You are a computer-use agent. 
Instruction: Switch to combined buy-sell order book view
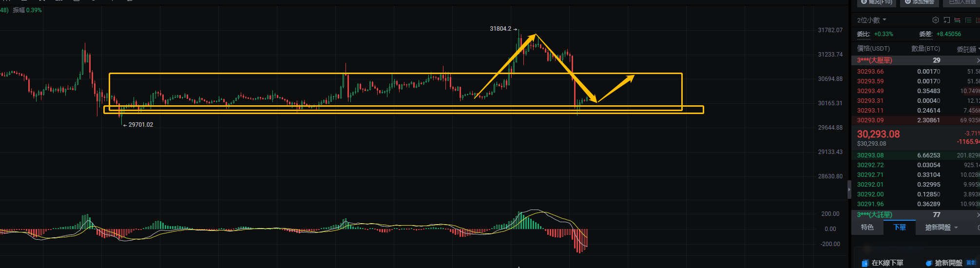957,20
